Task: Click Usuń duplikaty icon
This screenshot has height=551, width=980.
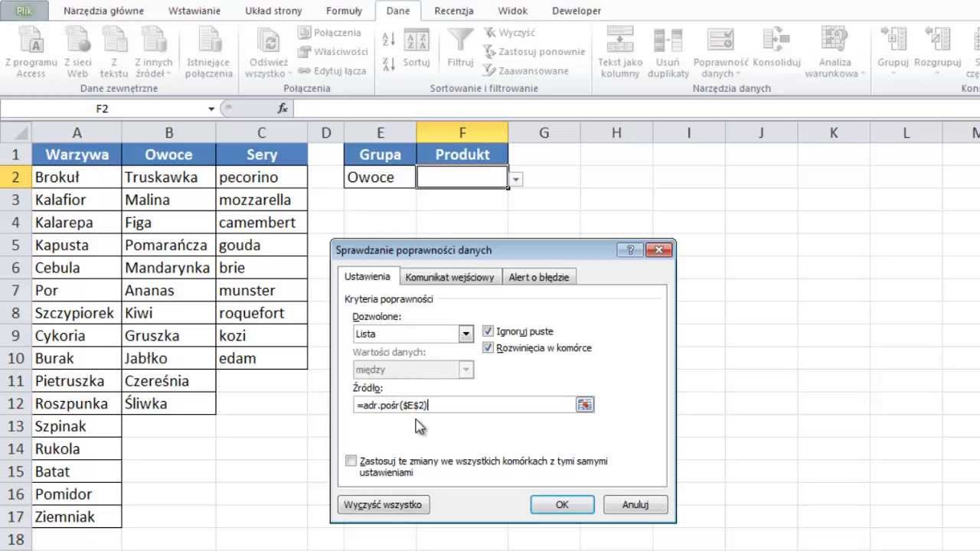Action: point(668,52)
